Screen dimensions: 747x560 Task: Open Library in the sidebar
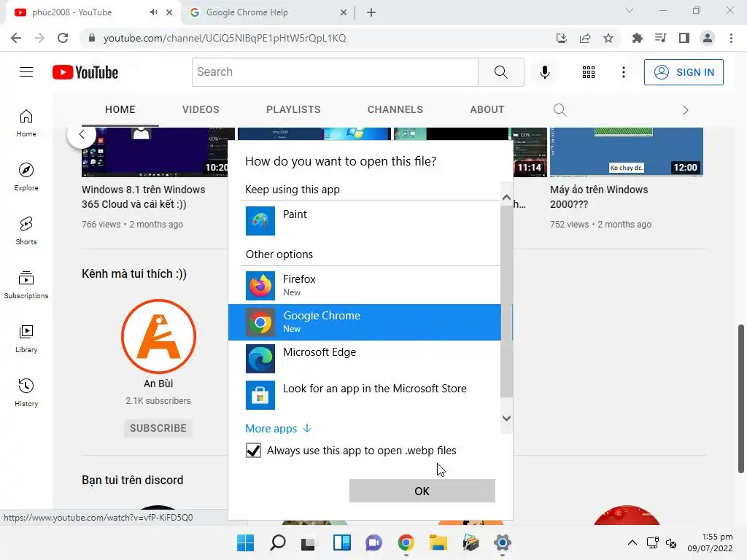[x=26, y=339]
